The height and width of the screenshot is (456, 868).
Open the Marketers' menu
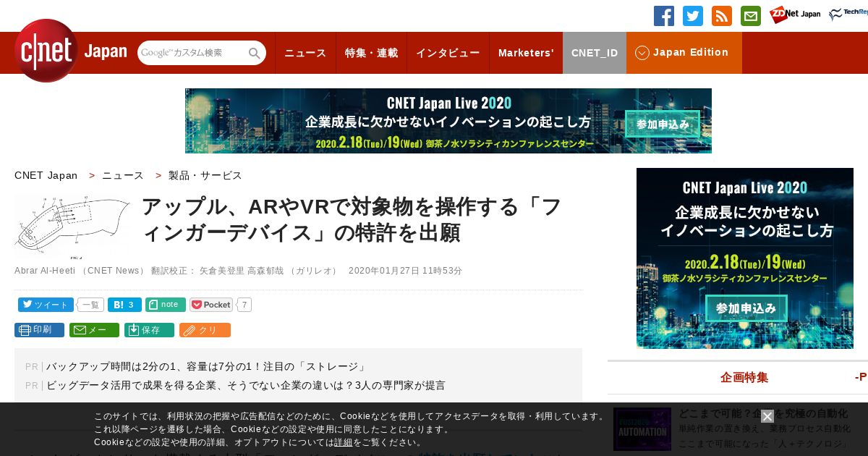(526, 53)
